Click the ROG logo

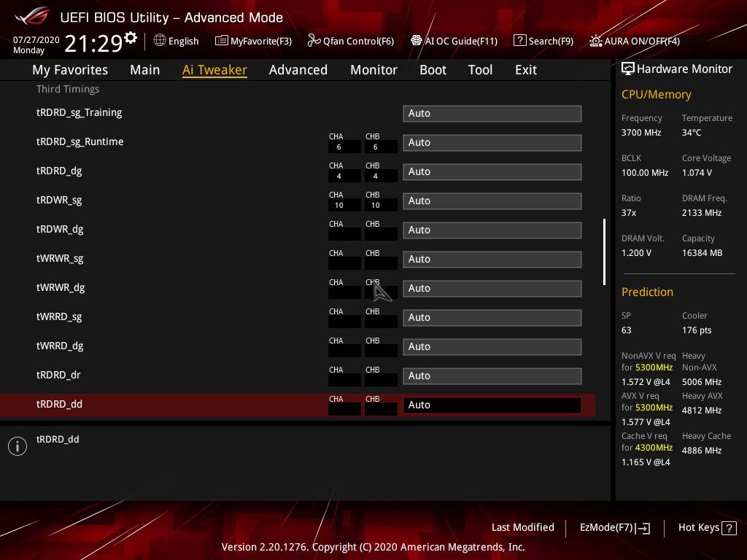coord(32,16)
